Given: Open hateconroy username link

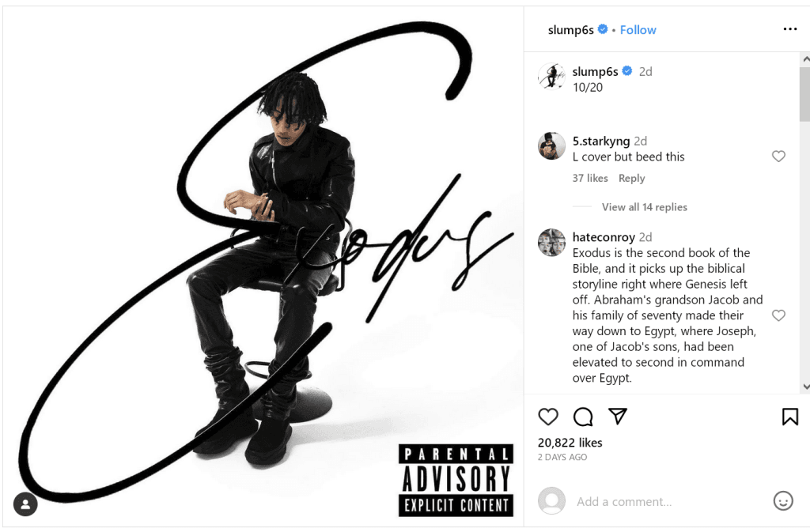Looking at the screenshot, I should click(x=604, y=237).
